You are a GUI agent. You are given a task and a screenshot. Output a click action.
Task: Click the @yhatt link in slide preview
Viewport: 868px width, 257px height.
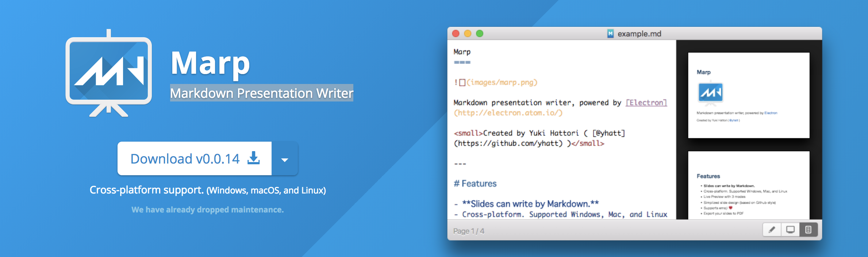pyautogui.click(x=734, y=120)
